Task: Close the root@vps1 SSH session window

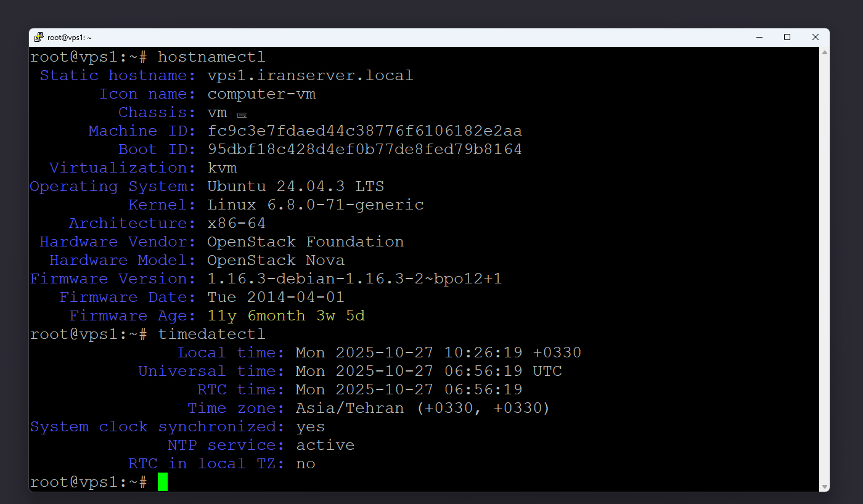Action: (816, 38)
